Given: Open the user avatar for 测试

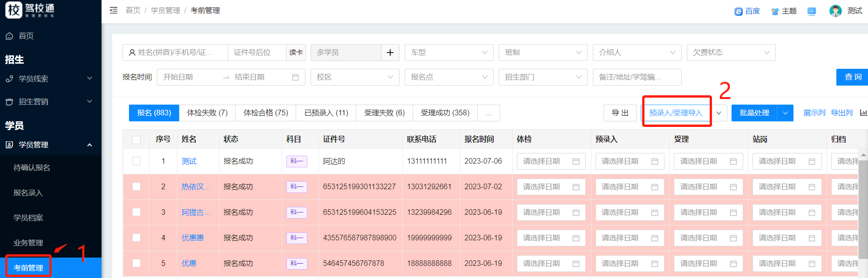Looking at the screenshot, I should [x=835, y=11].
